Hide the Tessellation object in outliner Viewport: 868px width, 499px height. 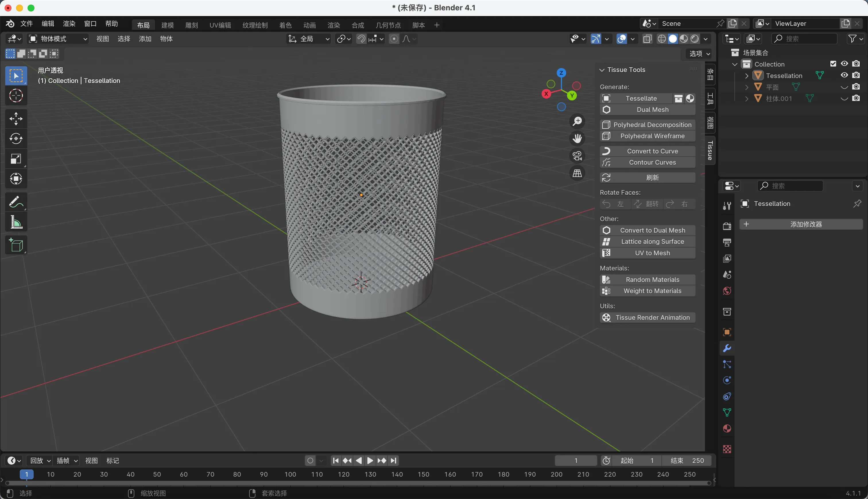tap(844, 75)
